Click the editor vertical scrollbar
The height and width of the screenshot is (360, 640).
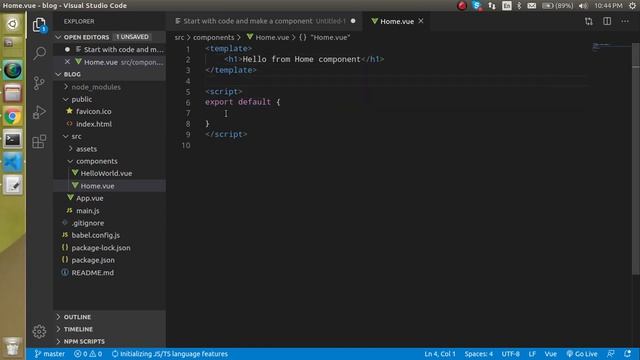point(636,159)
